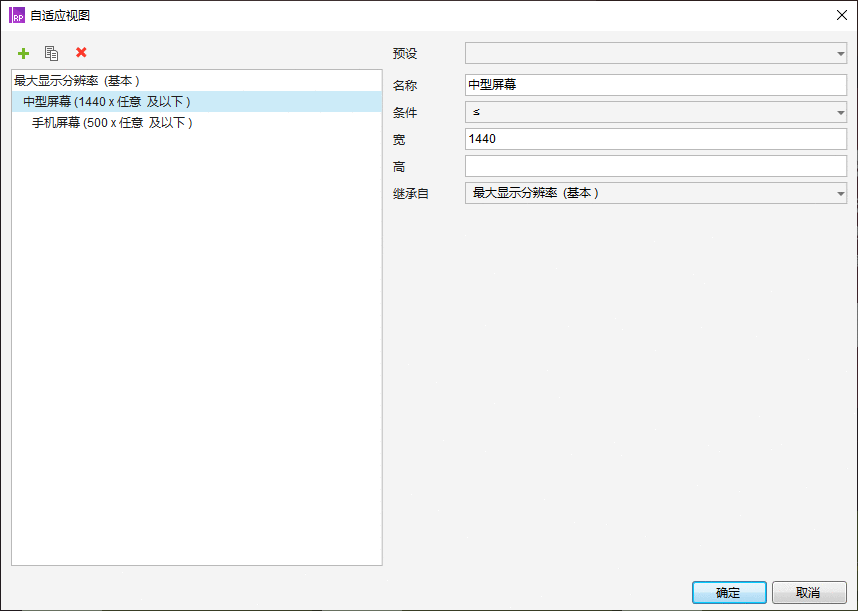858x611 pixels.
Task: Confirm with the 确定 button
Action: pos(729,592)
